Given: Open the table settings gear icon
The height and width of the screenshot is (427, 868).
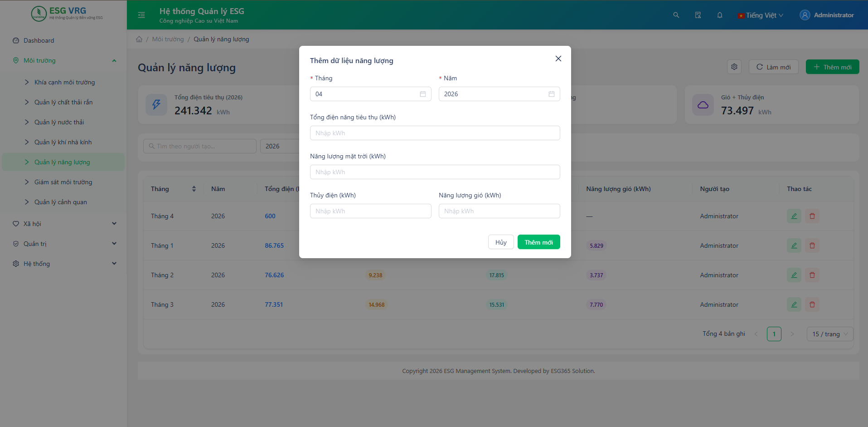Looking at the screenshot, I should pos(734,67).
